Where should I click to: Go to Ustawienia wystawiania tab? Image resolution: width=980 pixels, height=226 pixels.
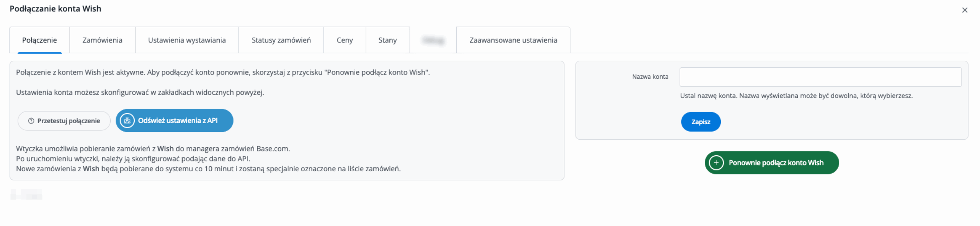(187, 40)
